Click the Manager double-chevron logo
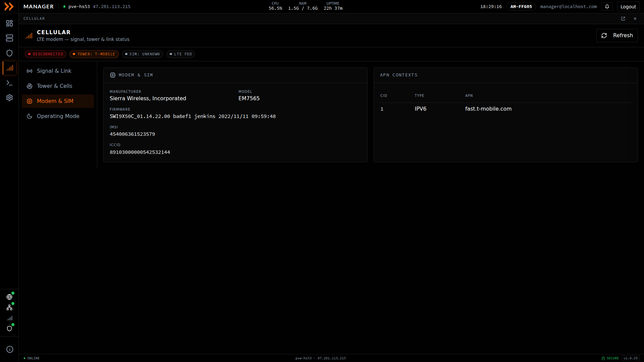This screenshot has height=362, width=644. click(9, 7)
